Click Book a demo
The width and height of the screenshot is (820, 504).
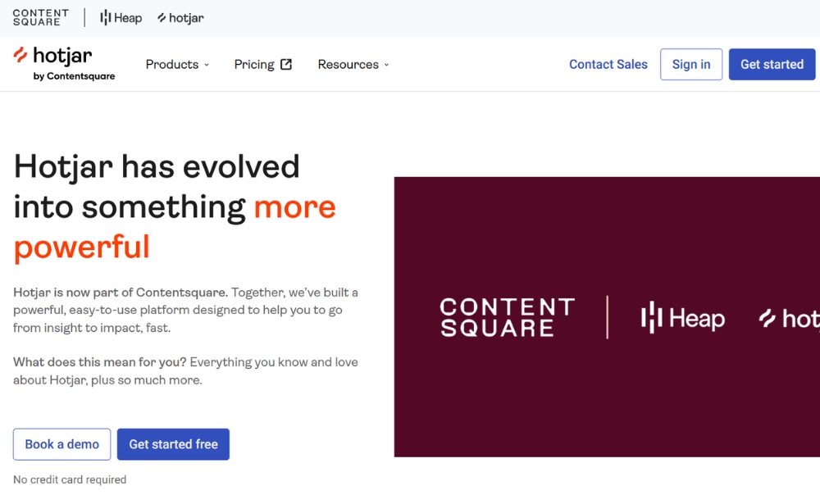[61, 443]
